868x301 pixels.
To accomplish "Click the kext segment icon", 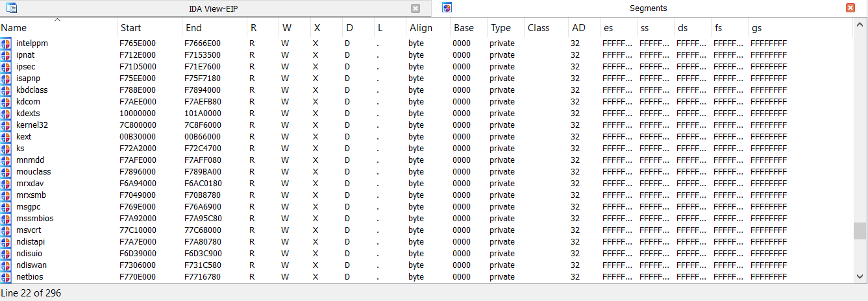I will click(x=6, y=137).
